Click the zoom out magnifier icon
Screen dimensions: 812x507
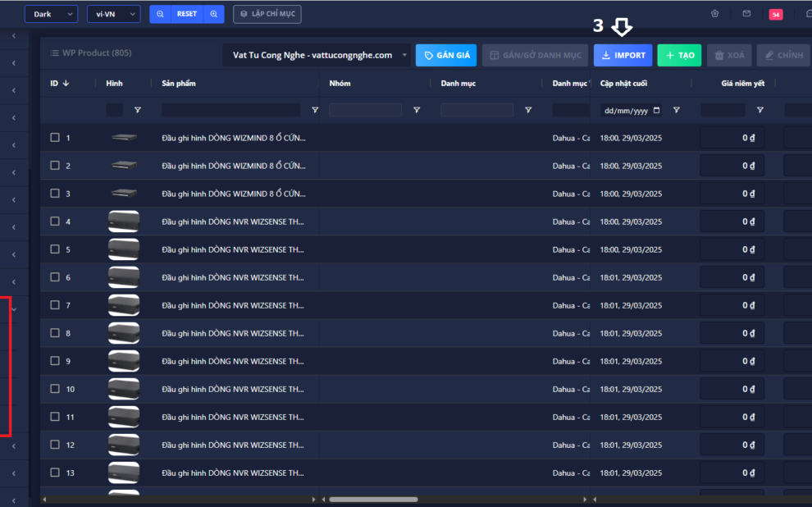click(160, 14)
